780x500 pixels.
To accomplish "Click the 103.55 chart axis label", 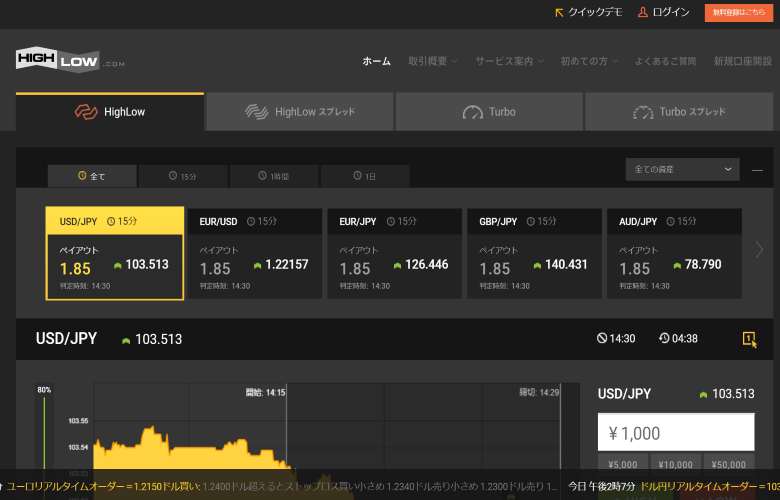I will (78, 421).
